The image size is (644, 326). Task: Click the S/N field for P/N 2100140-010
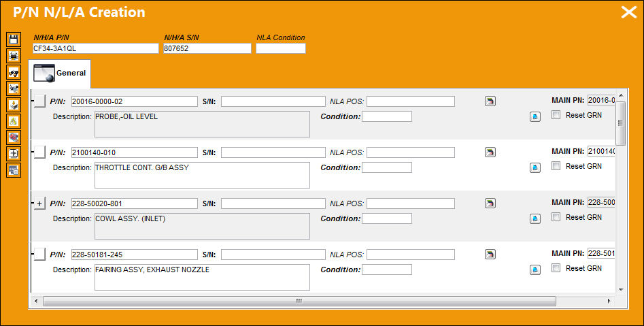pos(273,152)
